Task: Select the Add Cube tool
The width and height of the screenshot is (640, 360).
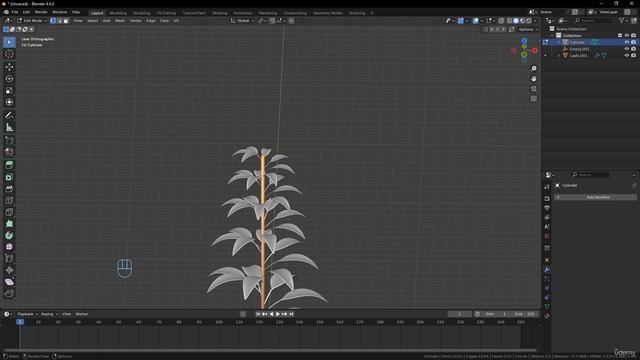Action: (x=9, y=140)
